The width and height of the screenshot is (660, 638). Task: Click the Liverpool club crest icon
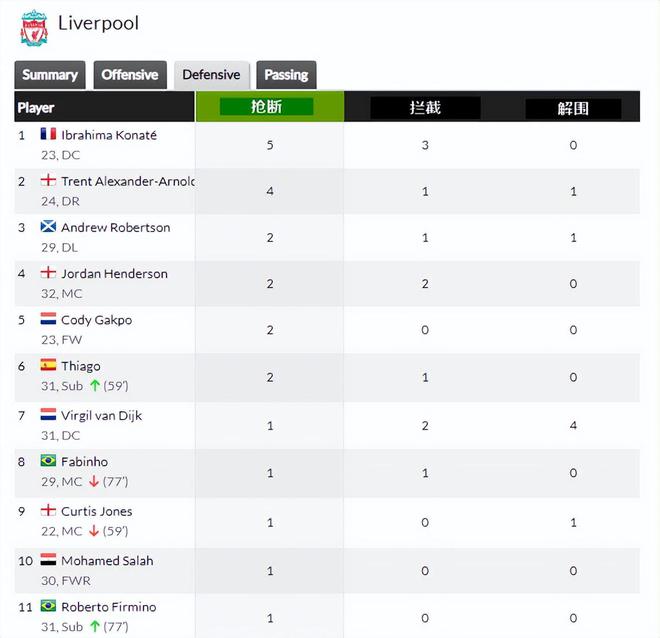[34, 27]
